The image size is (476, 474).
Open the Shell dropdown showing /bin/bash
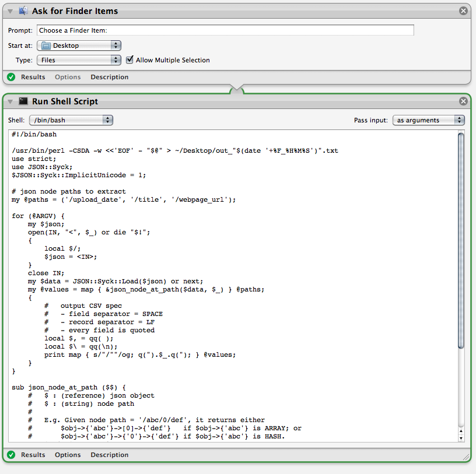pos(71,120)
